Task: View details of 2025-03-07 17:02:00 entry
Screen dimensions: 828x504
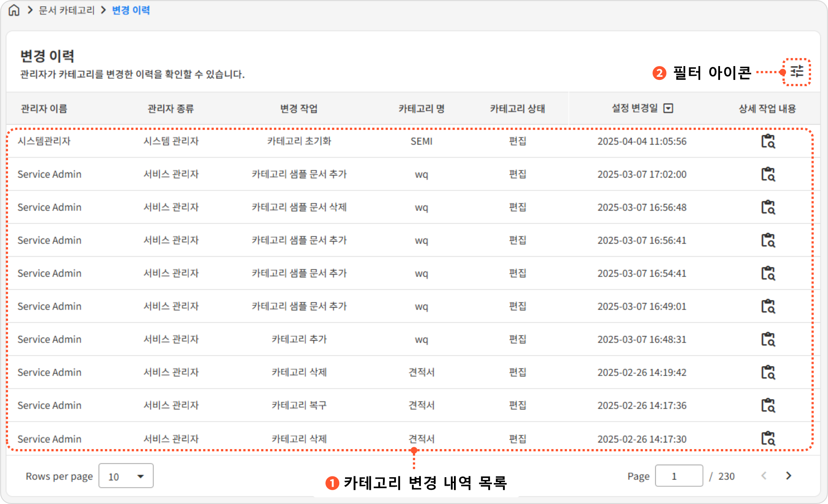Action: tap(768, 174)
